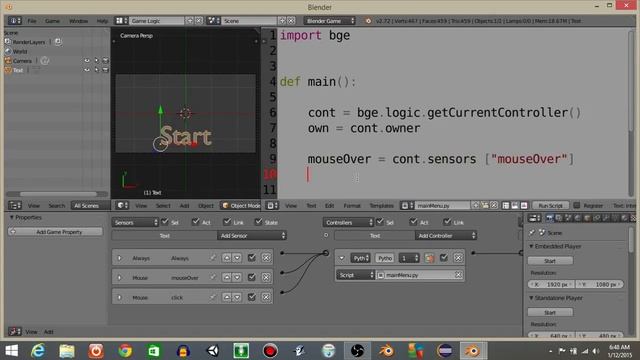The image size is (640, 360).
Task: Deactivate the mouseOver sensor checkbox
Action: tap(252, 278)
